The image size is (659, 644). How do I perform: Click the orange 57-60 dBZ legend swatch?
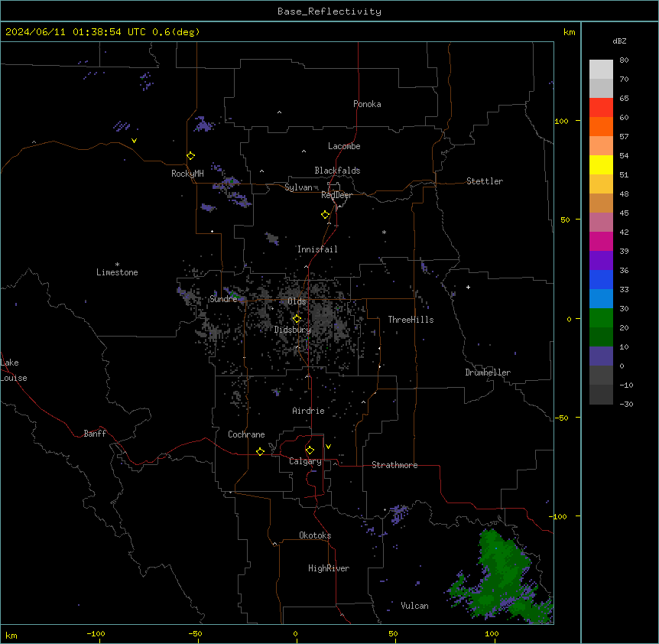click(601, 126)
